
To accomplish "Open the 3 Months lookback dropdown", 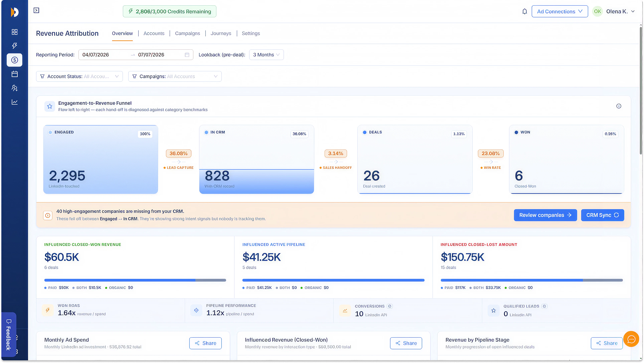I will [x=266, y=55].
